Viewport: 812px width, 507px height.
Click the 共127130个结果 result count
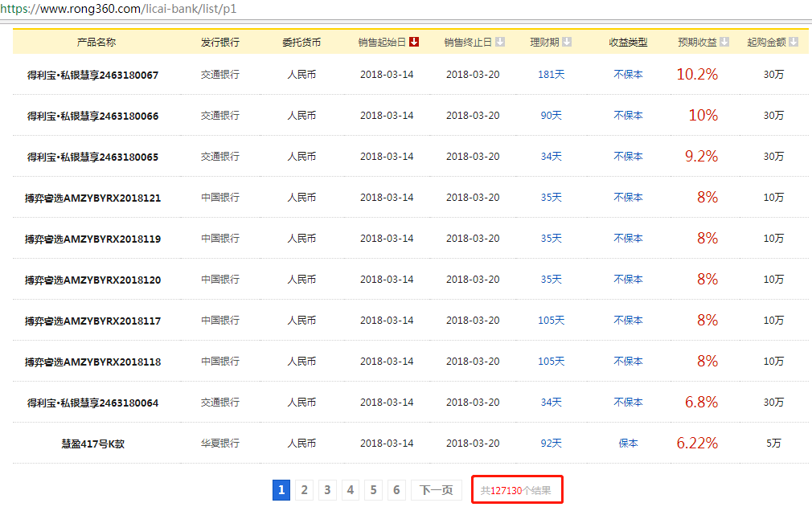tap(516, 490)
